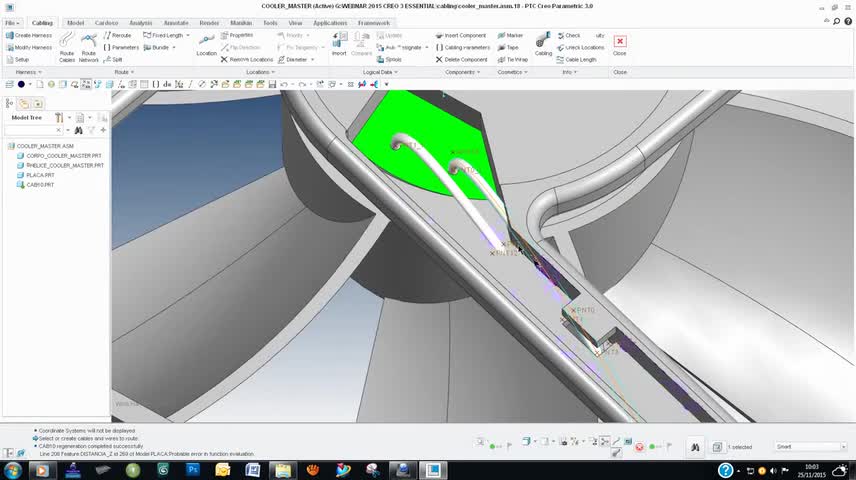Expand the Route group menu
Screen dimensions: 856x480
click(124, 72)
